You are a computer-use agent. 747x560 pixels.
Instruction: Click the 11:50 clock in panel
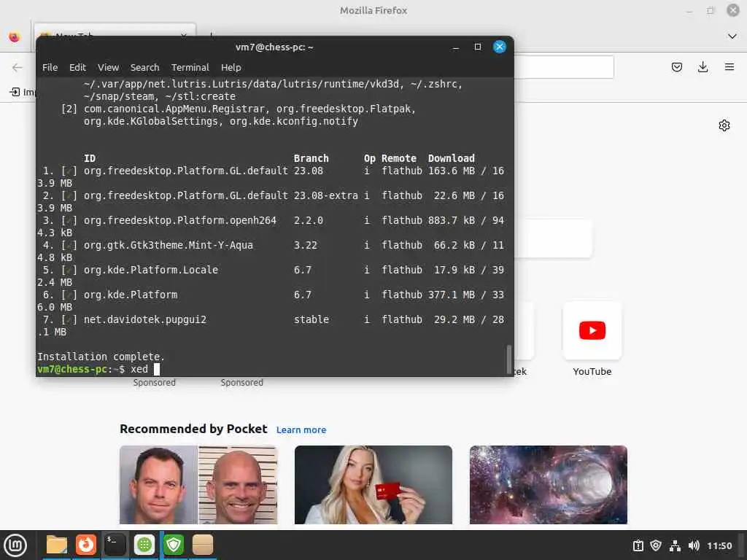coord(719,545)
